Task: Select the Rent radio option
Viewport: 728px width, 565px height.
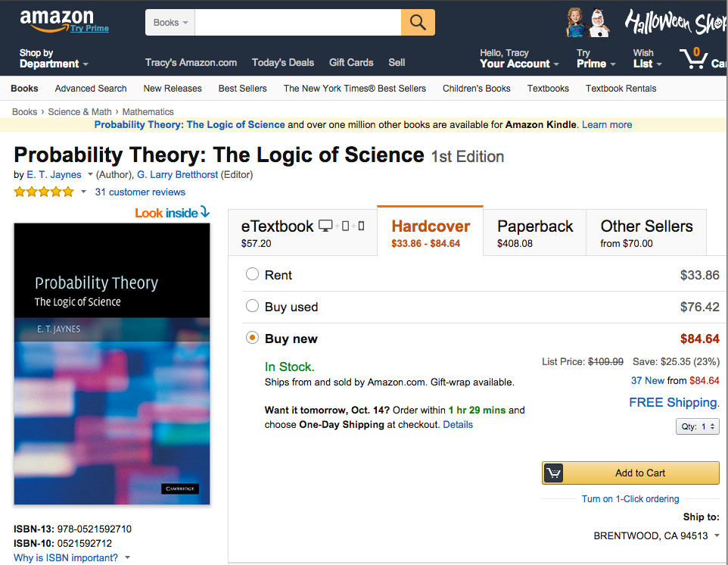Action: 252,274
